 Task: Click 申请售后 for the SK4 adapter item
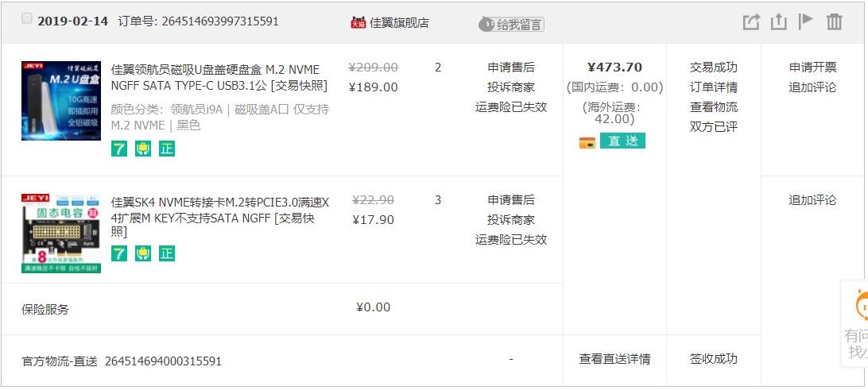511,199
